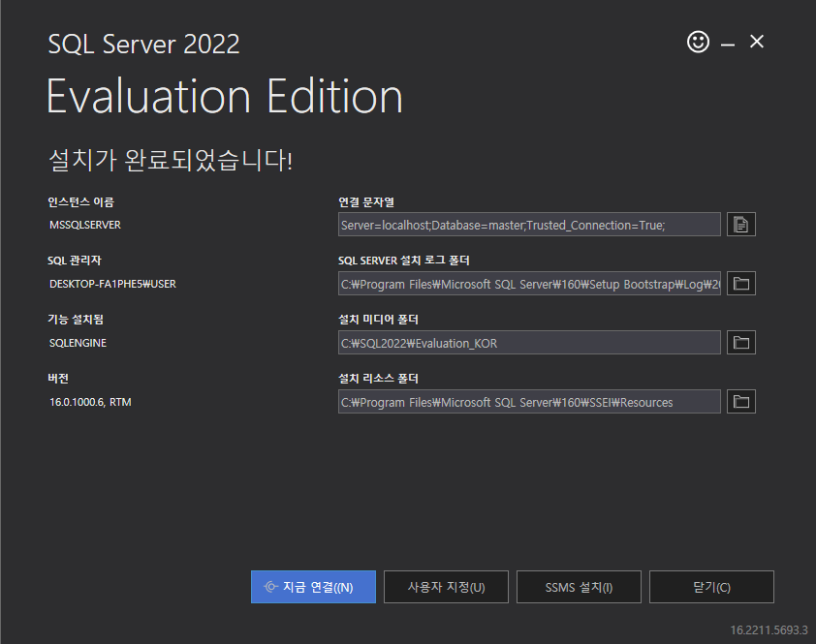816x644 pixels.
Task: Click the SQL SERVER 설치 로그 폴더 label
Action: [404, 261]
